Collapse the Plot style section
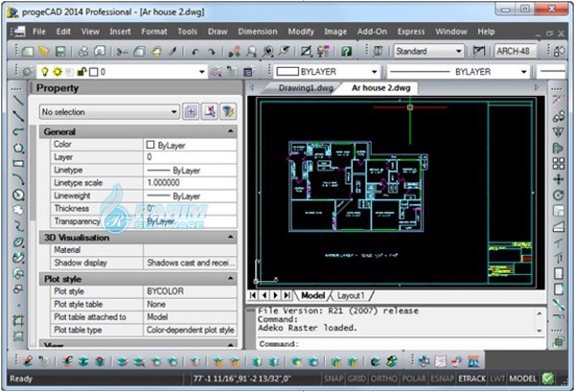Viewport: 575px width, 392px height. (230, 279)
